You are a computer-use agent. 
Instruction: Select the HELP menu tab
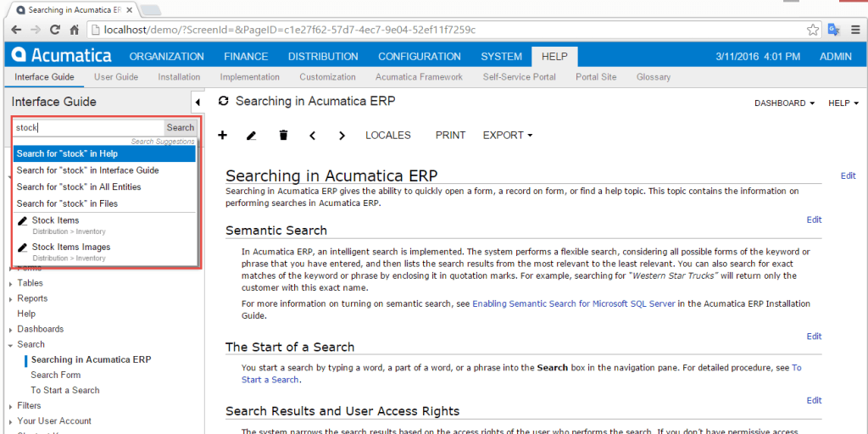click(554, 57)
